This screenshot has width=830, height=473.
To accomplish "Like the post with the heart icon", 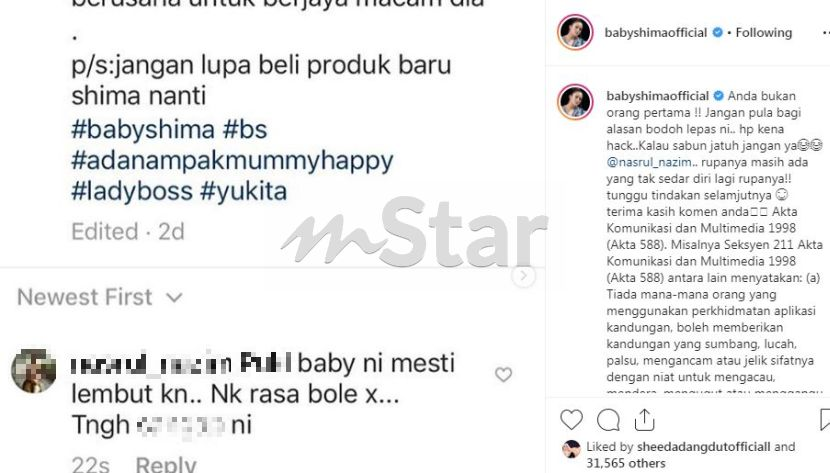I will pyautogui.click(x=571, y=420).
